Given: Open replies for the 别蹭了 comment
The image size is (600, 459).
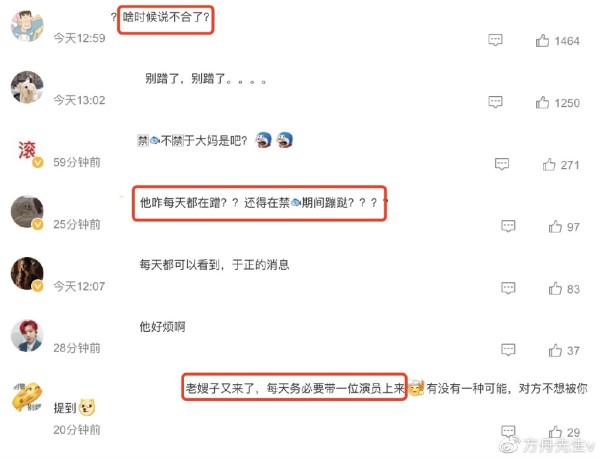Looking at the screenshot, I should (x=496, y=102).
